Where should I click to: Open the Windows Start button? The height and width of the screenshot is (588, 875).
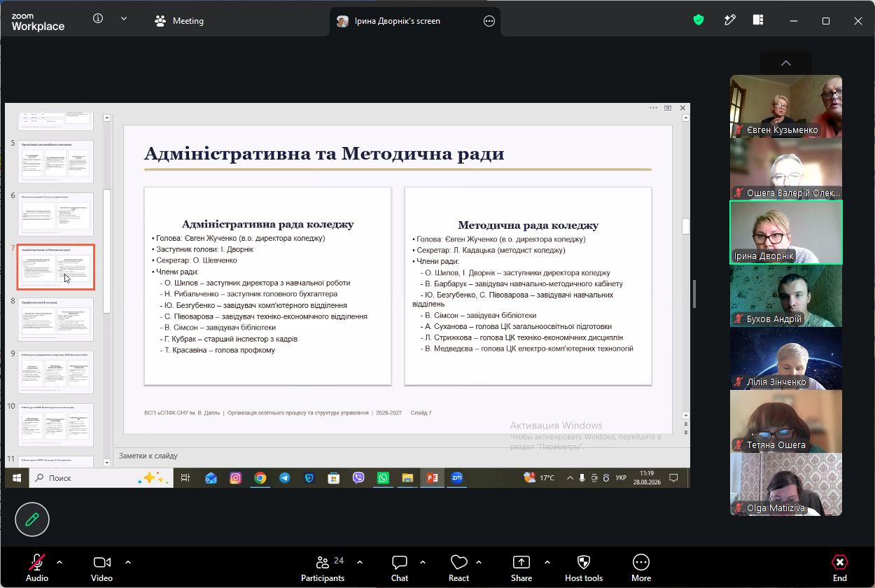17,477
